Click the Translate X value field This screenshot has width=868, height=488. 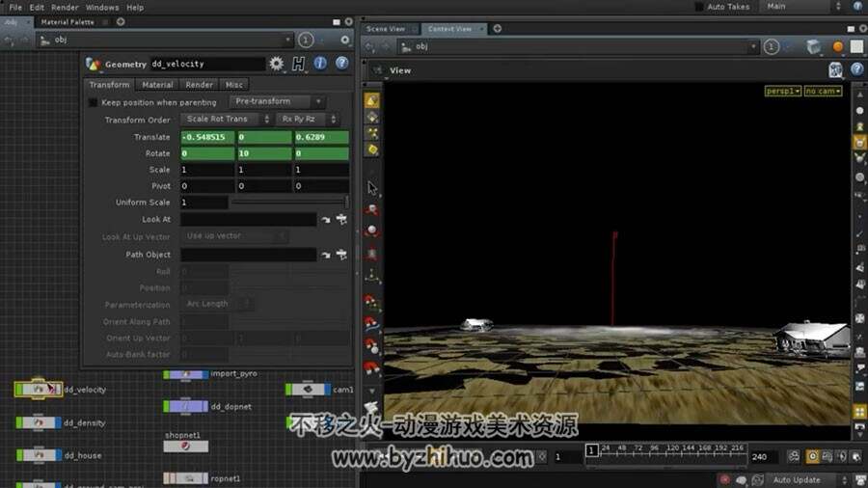(207, 137)
